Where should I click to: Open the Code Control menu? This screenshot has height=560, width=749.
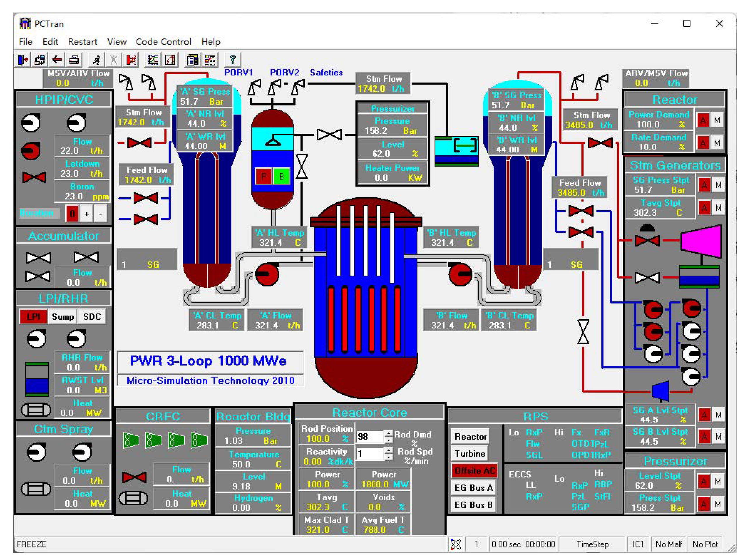click(163, 42)
